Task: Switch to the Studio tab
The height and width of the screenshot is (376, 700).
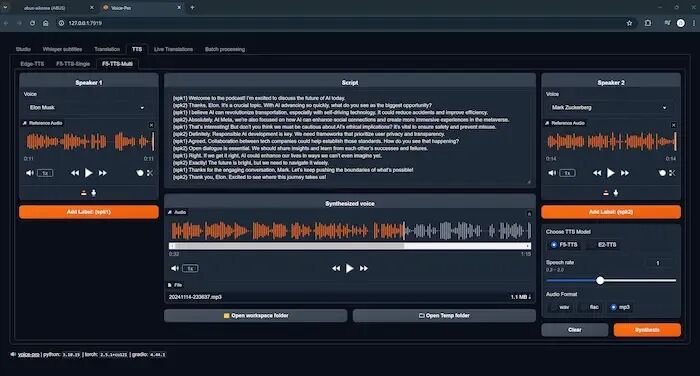Action: [x=23, y=49]
